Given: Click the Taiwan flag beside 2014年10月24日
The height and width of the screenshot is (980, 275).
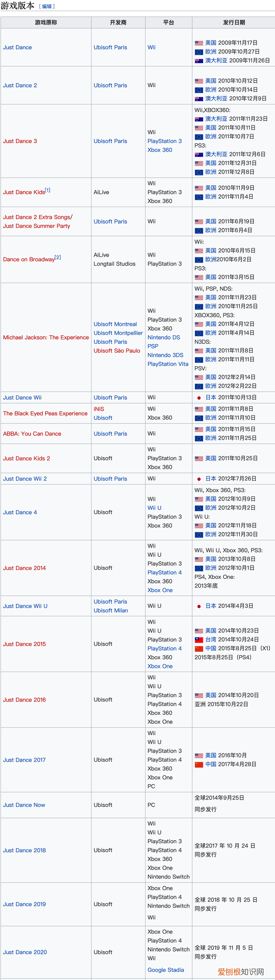Looking at the screenshot, I should point(199,640).
